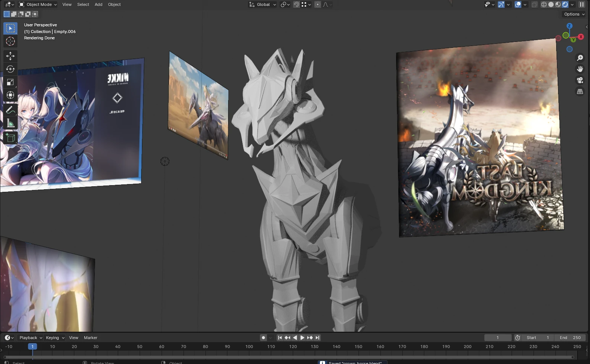This screenshot has width=590, height=364.
Task: Pause the viewport render preview
Action: point(581,4)
